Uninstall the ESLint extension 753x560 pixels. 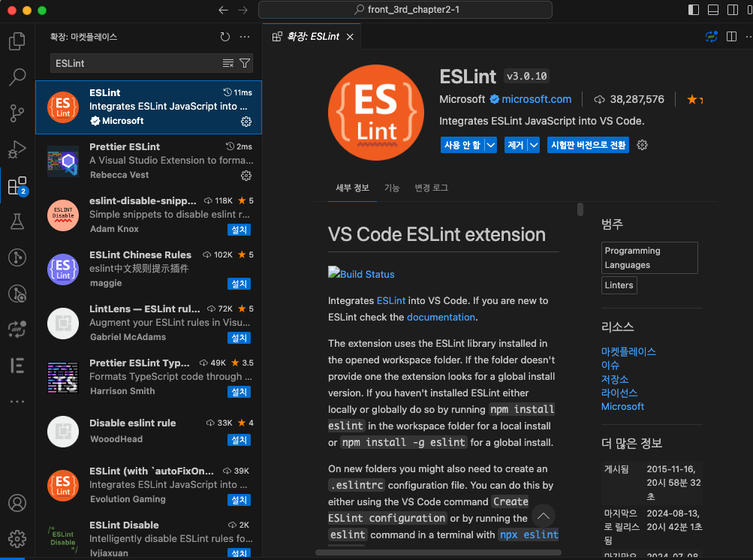point(516,145)
